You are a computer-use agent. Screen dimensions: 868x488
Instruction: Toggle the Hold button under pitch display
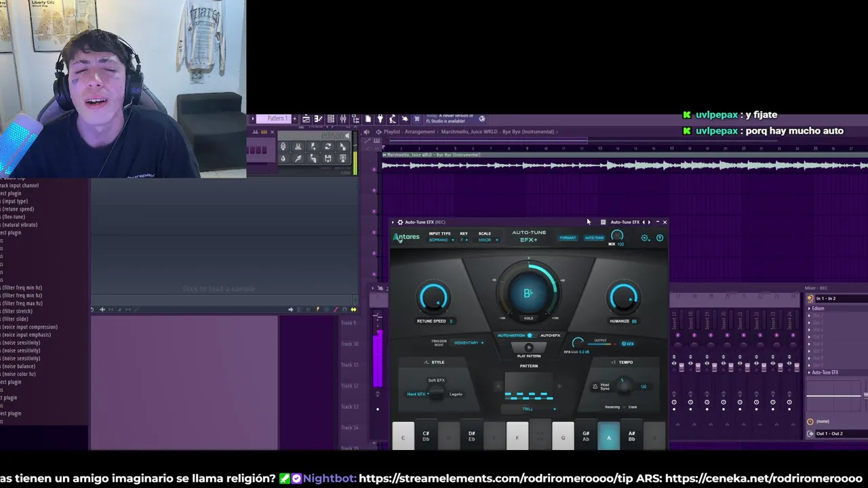pos(528,318)
